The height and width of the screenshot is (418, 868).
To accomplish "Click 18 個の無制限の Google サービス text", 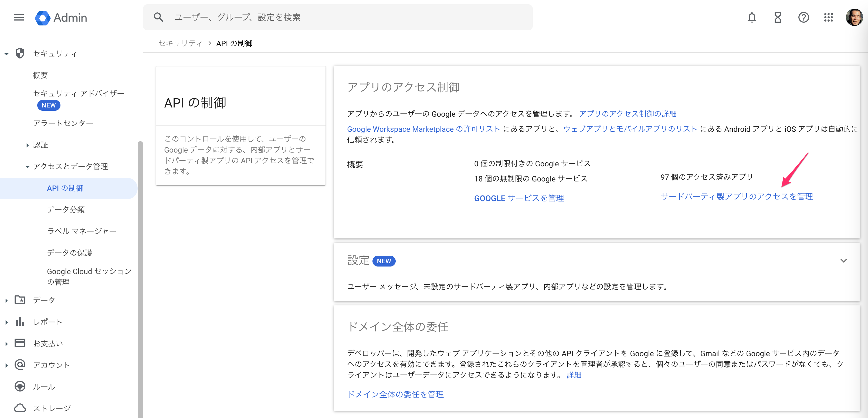I will tap(531, 178).
